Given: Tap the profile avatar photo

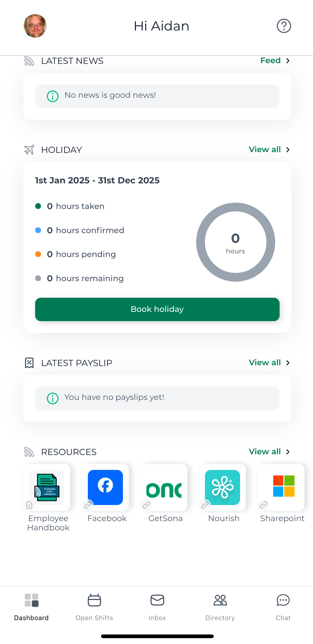Looking at the screenshot, I should click(x=35, y=26).
